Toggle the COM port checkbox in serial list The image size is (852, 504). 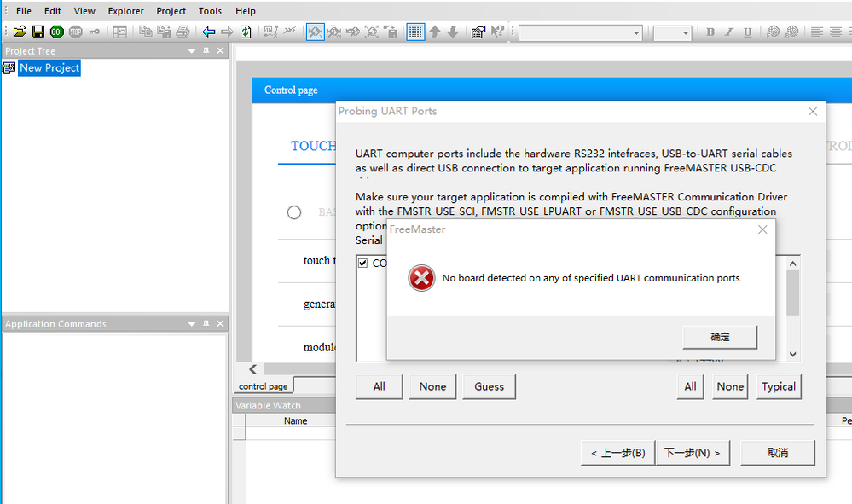tap(363, 263)
